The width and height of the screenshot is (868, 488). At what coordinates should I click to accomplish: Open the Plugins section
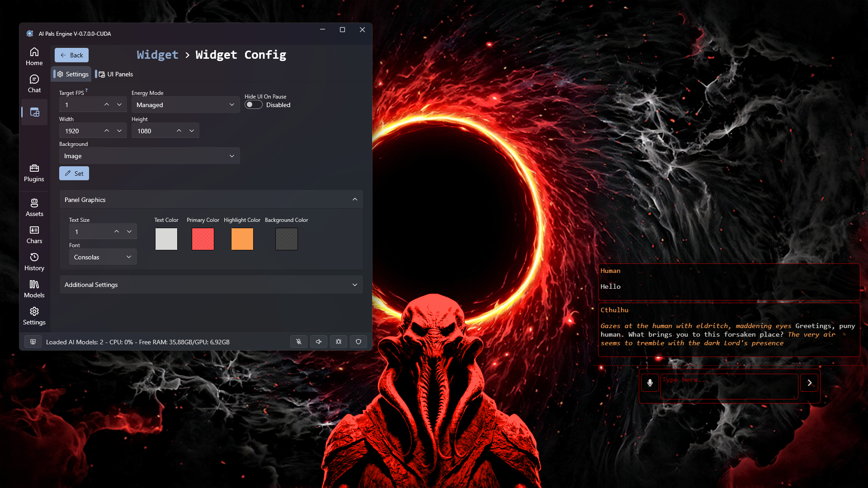coord(34,173)
